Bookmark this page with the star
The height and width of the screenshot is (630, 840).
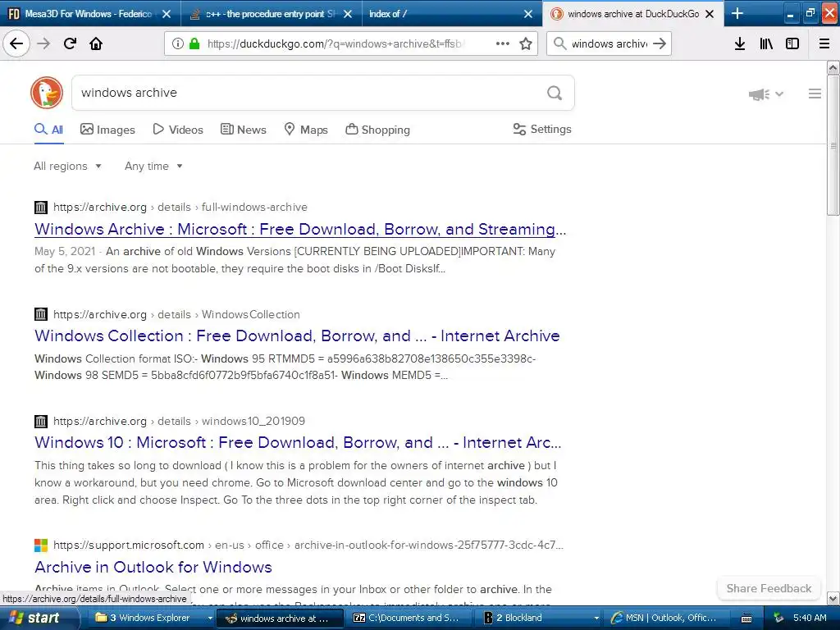click(x=526, y=43)
